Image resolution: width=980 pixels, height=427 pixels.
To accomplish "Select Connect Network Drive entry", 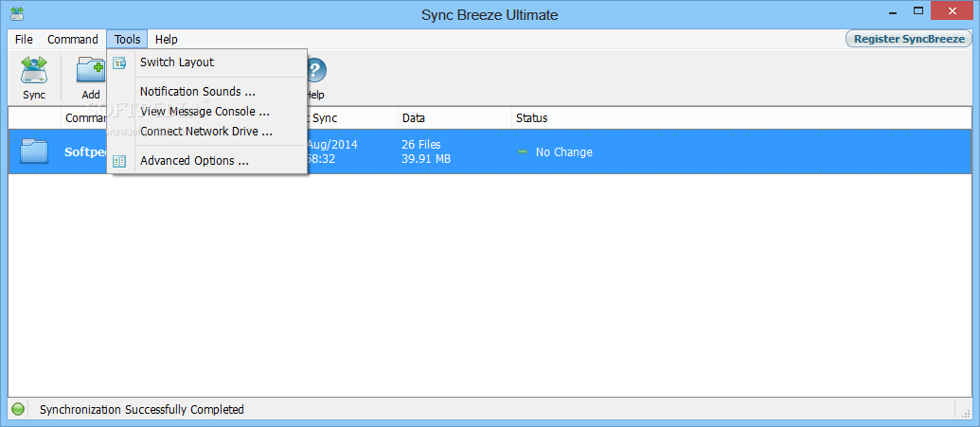I will point(206,132).
